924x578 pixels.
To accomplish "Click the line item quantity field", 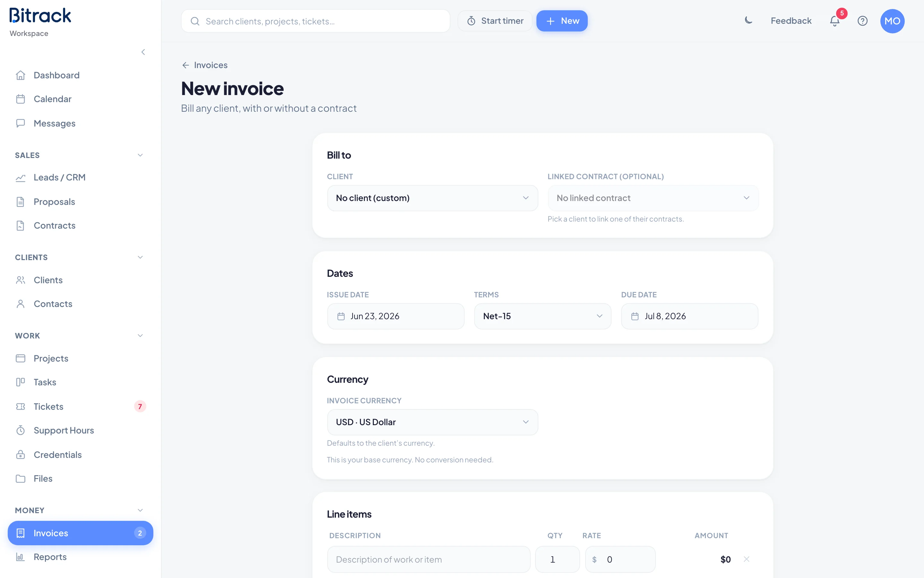I will [x=558, y=559].
